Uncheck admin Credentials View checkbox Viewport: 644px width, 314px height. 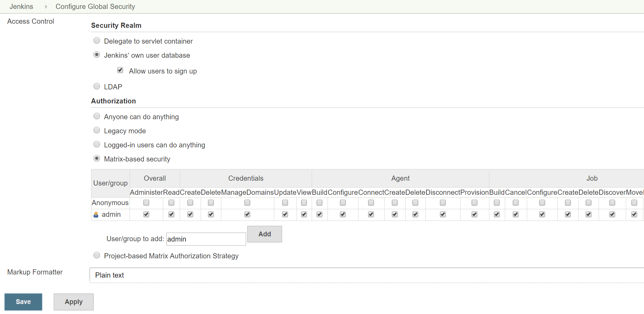point(304,214)
